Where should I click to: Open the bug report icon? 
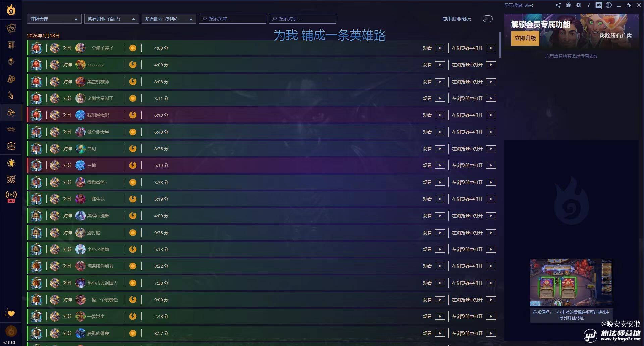[568, 5]
